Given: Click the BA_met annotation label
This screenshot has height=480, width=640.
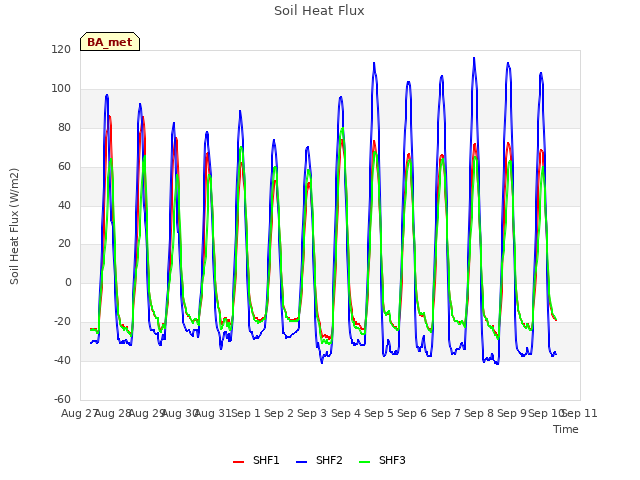Looking at the screenshot, I should 110,42.
